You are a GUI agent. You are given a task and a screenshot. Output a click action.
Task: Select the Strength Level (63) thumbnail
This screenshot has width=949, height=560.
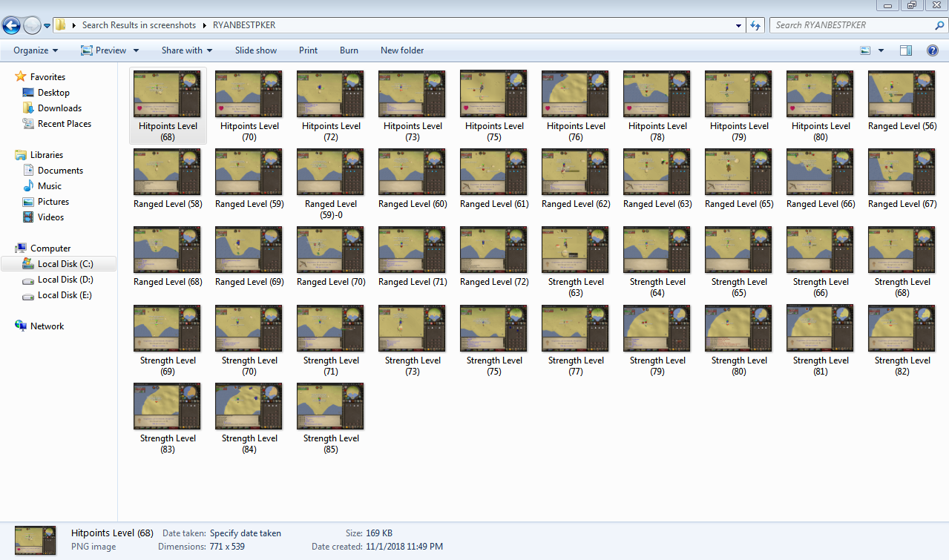[x=576, y=250]
